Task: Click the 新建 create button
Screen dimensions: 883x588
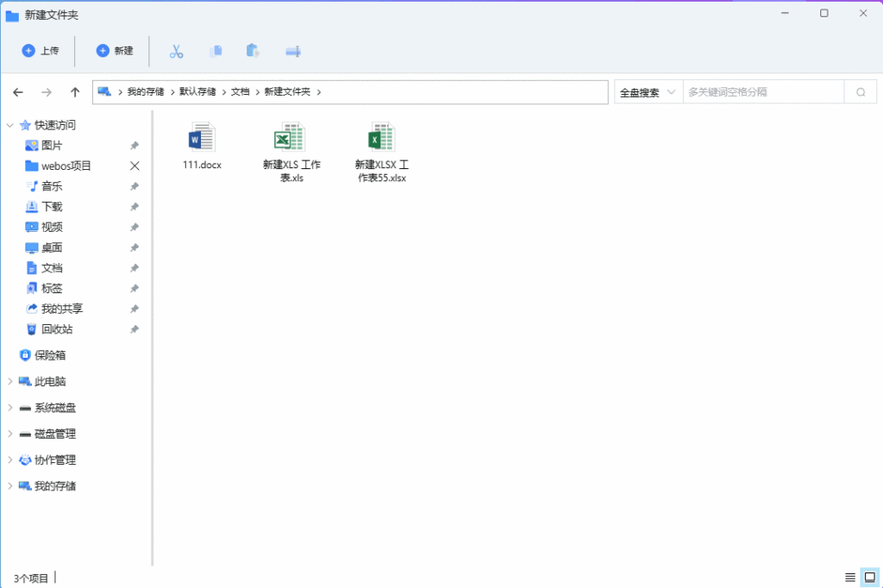Action: [x=115, y=51]
